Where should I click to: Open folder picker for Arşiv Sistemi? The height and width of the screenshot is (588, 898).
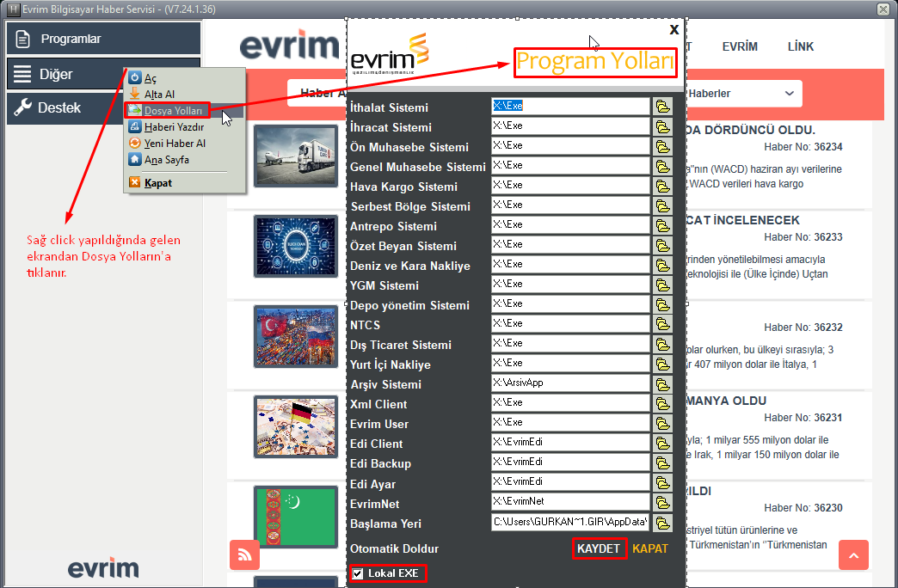(662, 383)
